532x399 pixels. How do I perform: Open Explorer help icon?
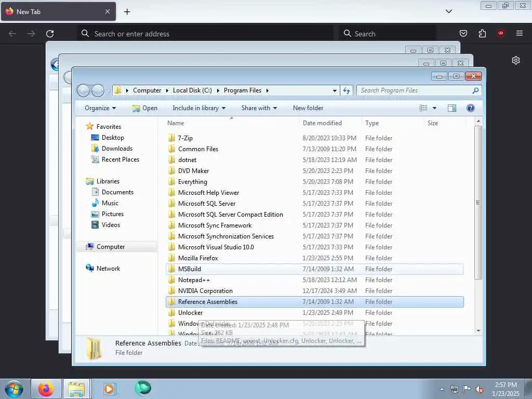(x=471, y=108)
